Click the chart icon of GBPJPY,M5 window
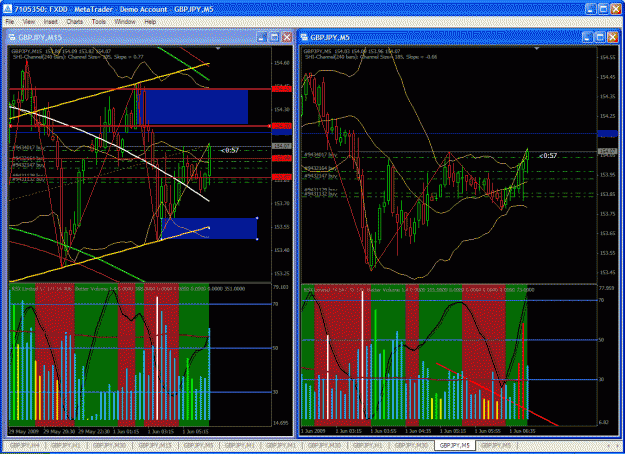625x454 pixels. (305, 37)
